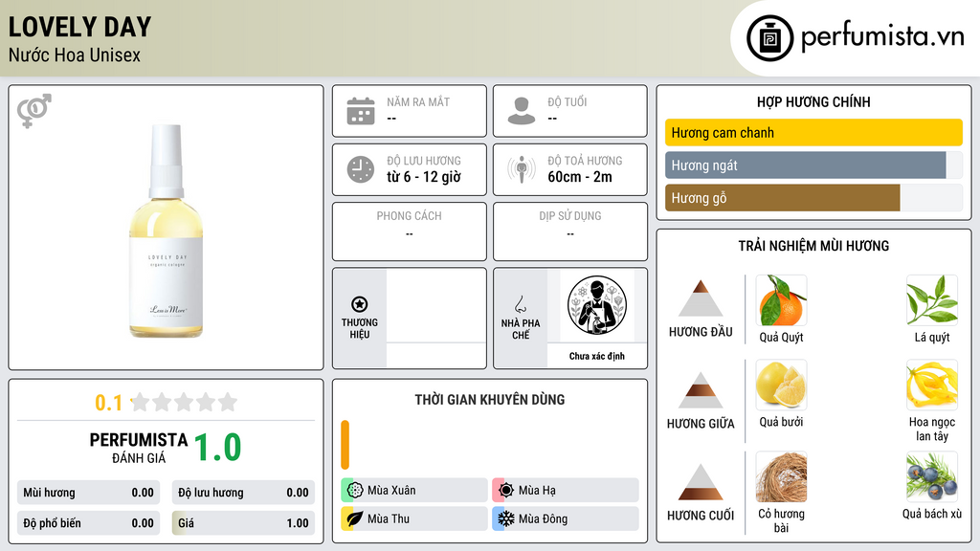Screen dimensions: 980x551
Task: Click the calendar icon beside Năm ra mắt
Action: point(361,111)
